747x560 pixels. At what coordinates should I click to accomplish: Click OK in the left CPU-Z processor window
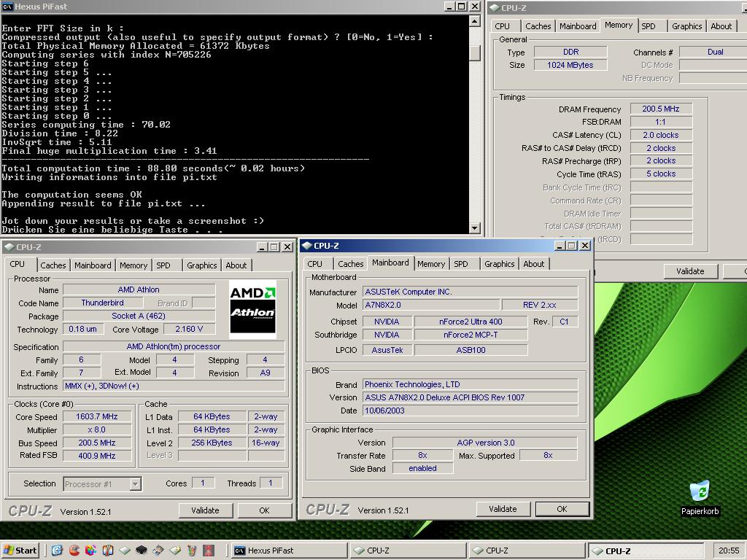click(264, 510)
